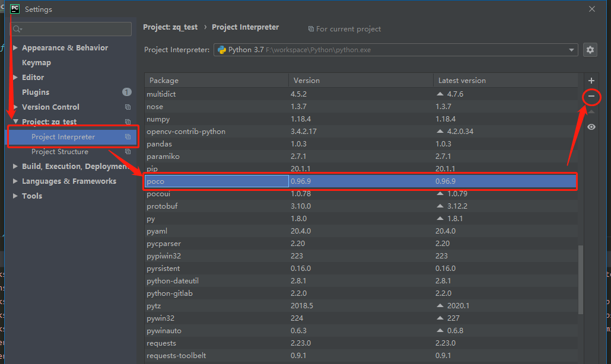Image resolution: width=611 pixels, height=364 pixels.
Task: Toggle the eye icon to show early releases
Action: [591, 126]
